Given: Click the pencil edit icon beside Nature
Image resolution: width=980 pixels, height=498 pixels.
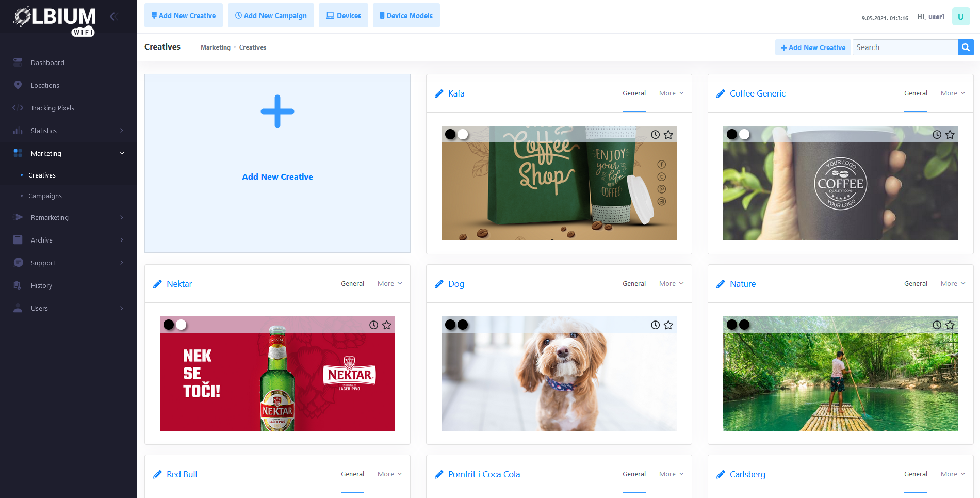Looking at the screenshot, I should pos(721,284).
